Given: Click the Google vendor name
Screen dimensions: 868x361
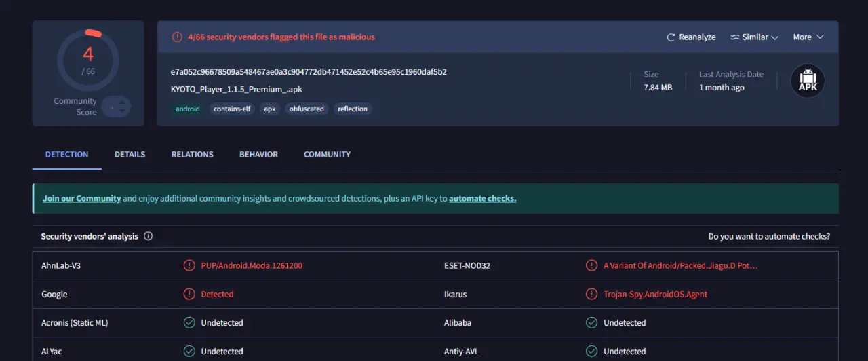Looking at the screenshot, I should (54, 294).
